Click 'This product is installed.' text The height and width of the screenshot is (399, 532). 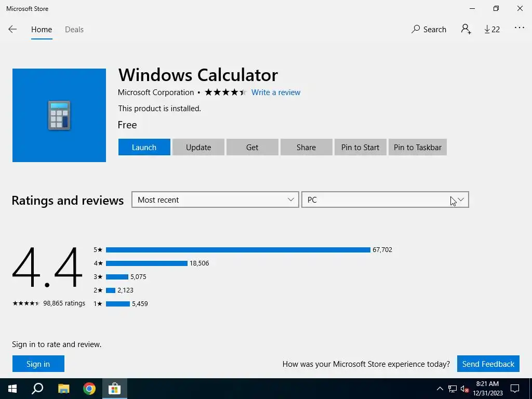(159, 109)
